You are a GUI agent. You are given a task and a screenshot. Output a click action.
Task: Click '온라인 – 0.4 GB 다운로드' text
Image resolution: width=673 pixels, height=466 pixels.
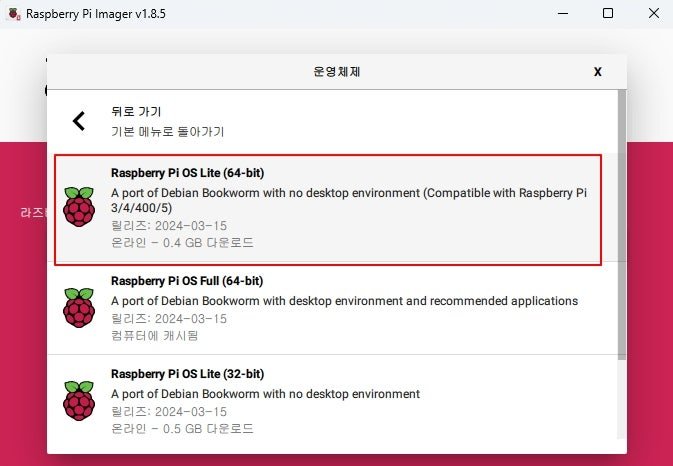click(182, 243)
